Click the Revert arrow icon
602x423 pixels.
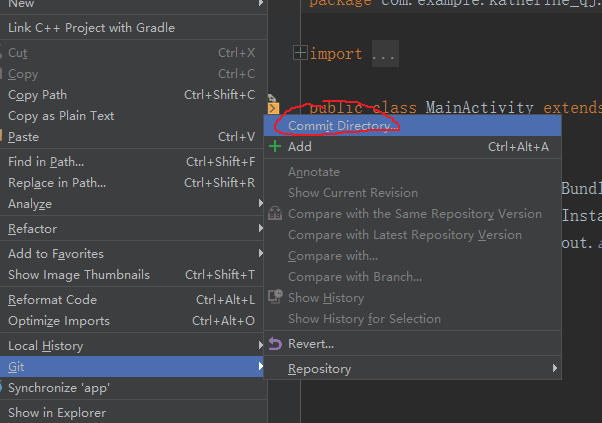click(275, 343)
